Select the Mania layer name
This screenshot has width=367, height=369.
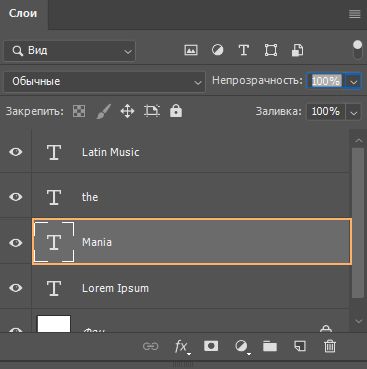click(x=97, y=242)
